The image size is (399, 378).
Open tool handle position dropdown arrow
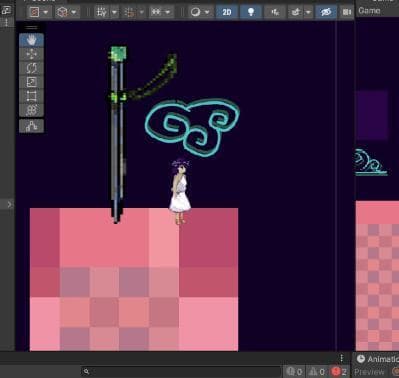pos(46,13)
